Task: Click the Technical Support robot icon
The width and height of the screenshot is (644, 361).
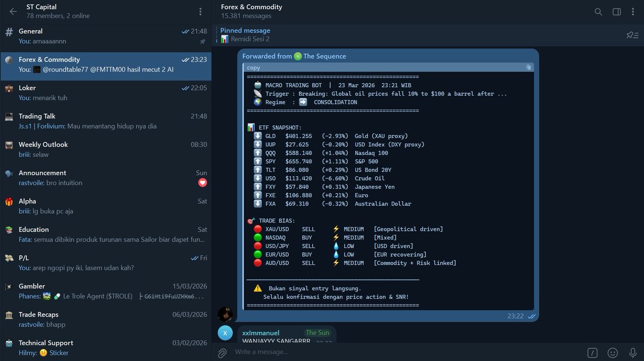Action: click(9, 343)
